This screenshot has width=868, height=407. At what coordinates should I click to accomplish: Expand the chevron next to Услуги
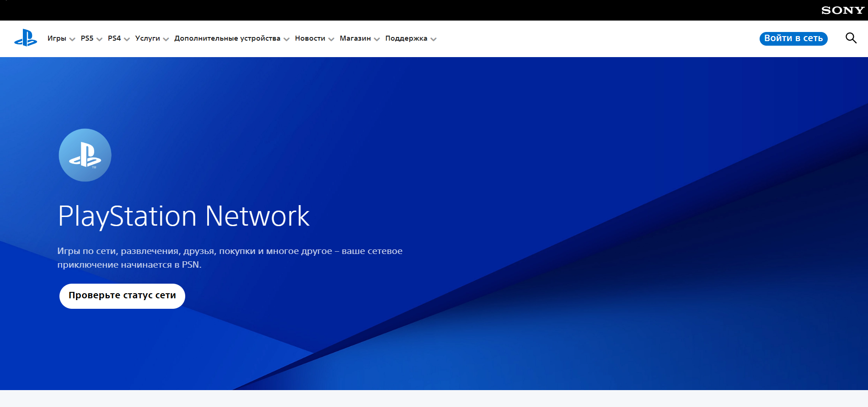click(166, 39)
